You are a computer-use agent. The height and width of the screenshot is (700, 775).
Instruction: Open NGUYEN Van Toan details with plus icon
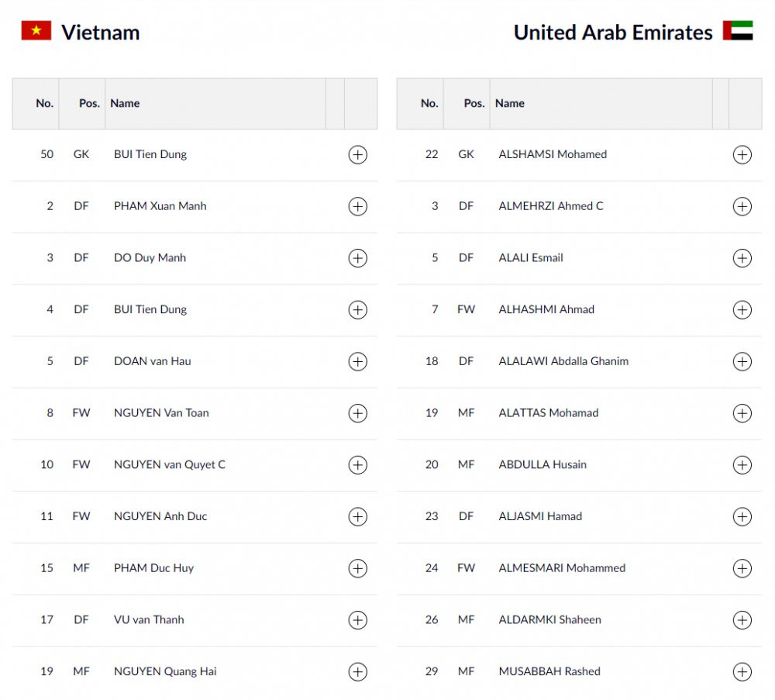[x=357, y=413]
